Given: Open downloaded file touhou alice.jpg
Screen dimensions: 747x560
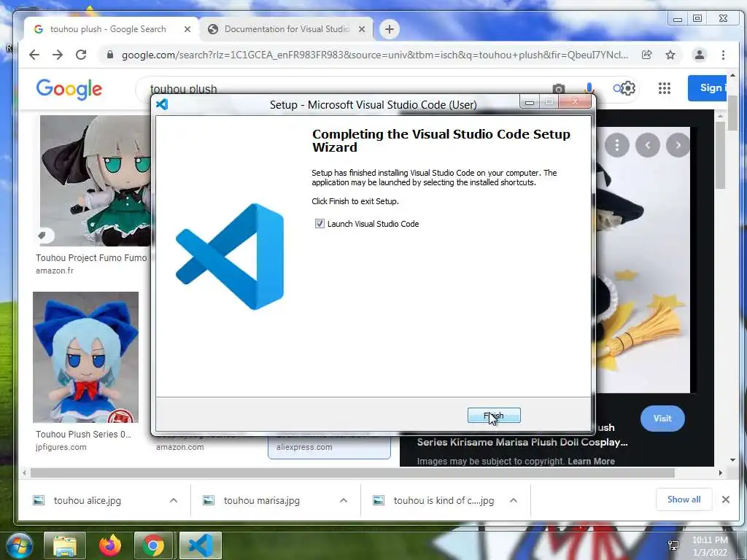Looking at the screenshot, I should pyautogui.click(x=88, y=500).
